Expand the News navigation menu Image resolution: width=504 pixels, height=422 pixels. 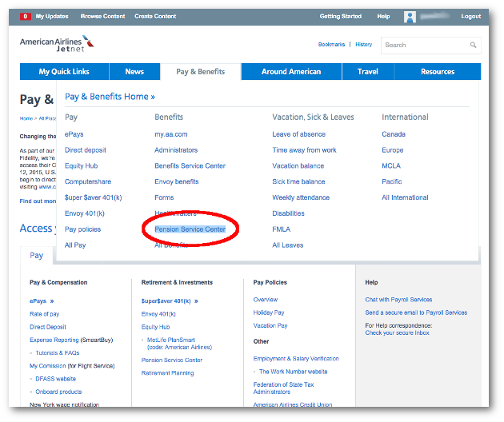134,72
